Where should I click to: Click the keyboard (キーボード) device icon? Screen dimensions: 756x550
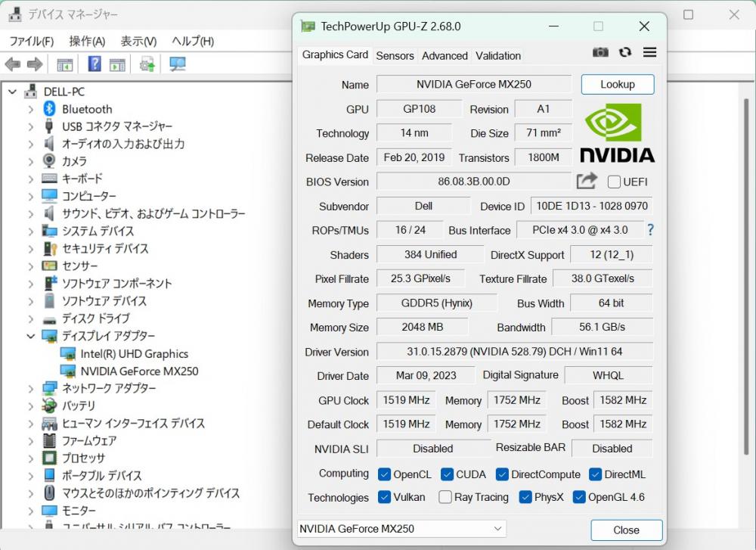[49, 179]
